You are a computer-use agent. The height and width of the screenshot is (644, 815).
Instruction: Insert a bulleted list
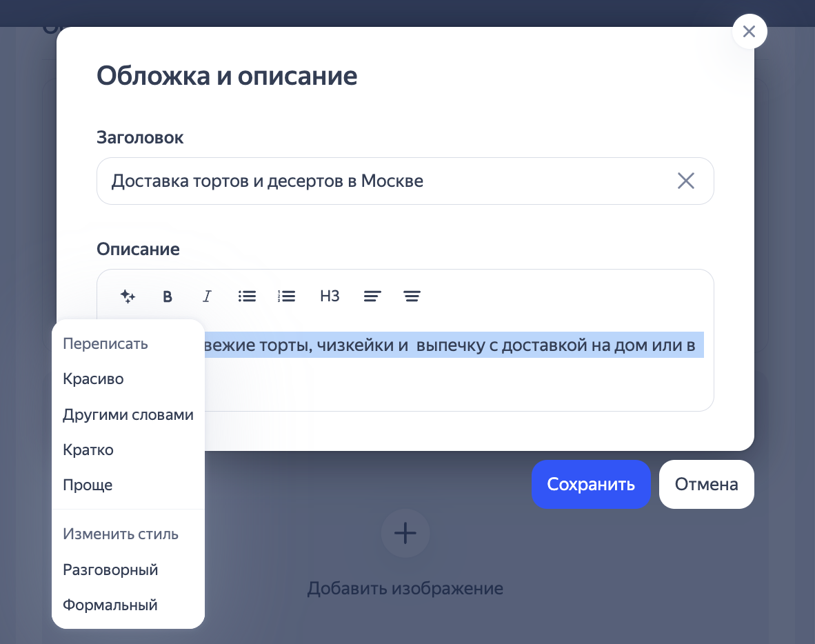point(247,296)
